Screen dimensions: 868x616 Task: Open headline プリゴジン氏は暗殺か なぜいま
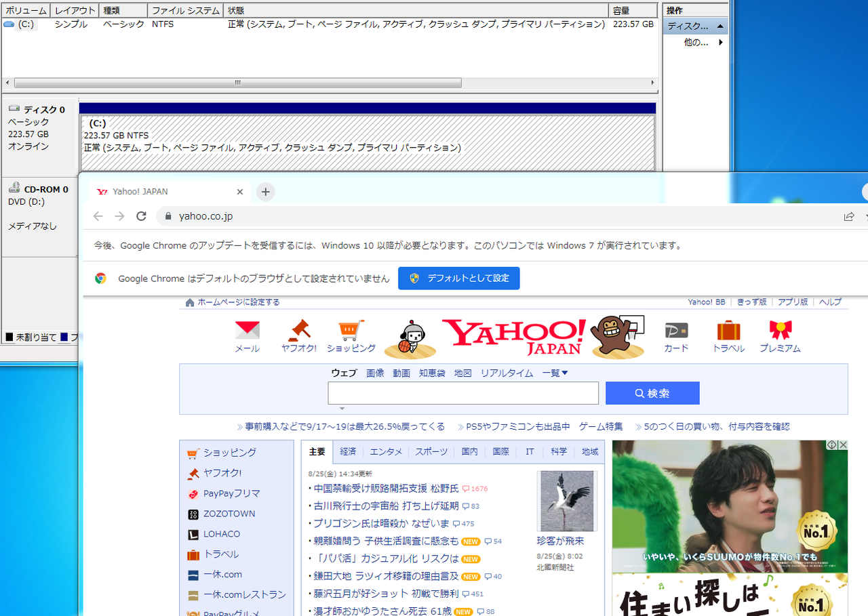[381, 523]
